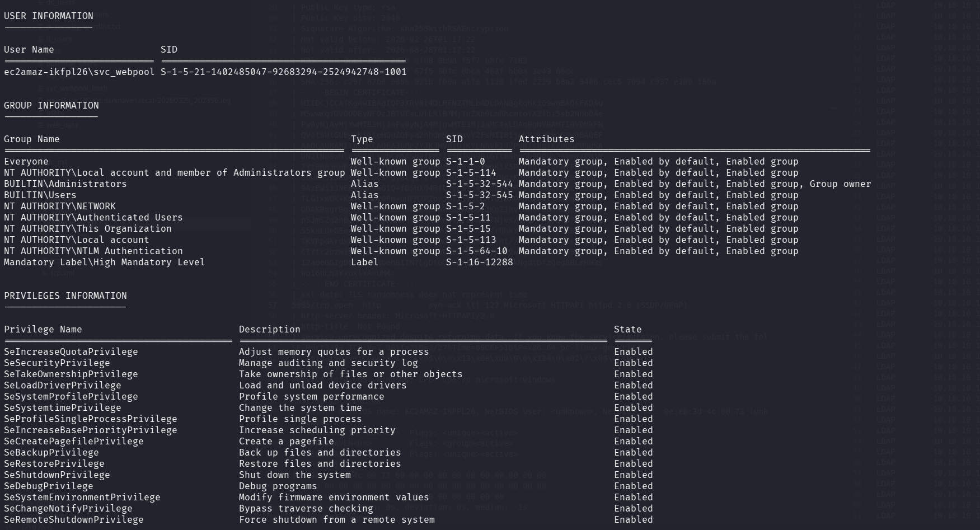Click 'Debug programs' description
980x530 pixels.
[x=278, y=486]
